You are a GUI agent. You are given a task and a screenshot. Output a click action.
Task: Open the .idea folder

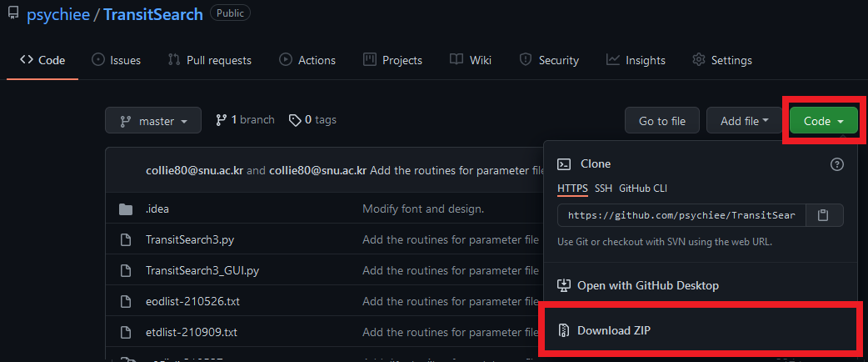[x=157, y=209]
